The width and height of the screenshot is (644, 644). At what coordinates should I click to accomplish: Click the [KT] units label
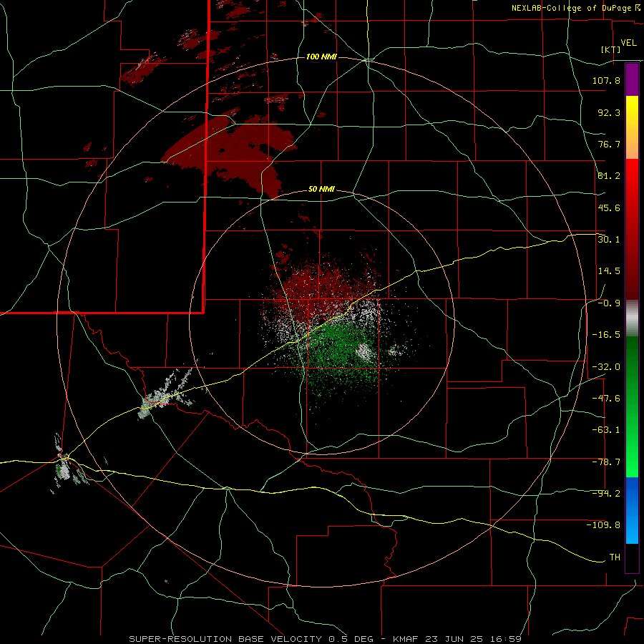click(x=611, y=49)
